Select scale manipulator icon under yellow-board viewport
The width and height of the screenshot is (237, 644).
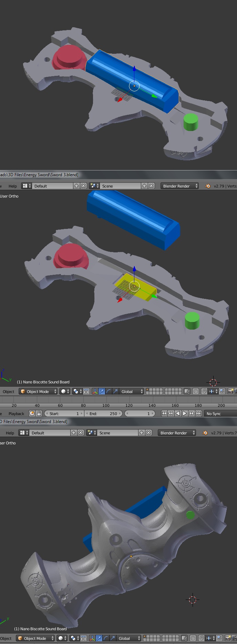click(x=115, y=391)
